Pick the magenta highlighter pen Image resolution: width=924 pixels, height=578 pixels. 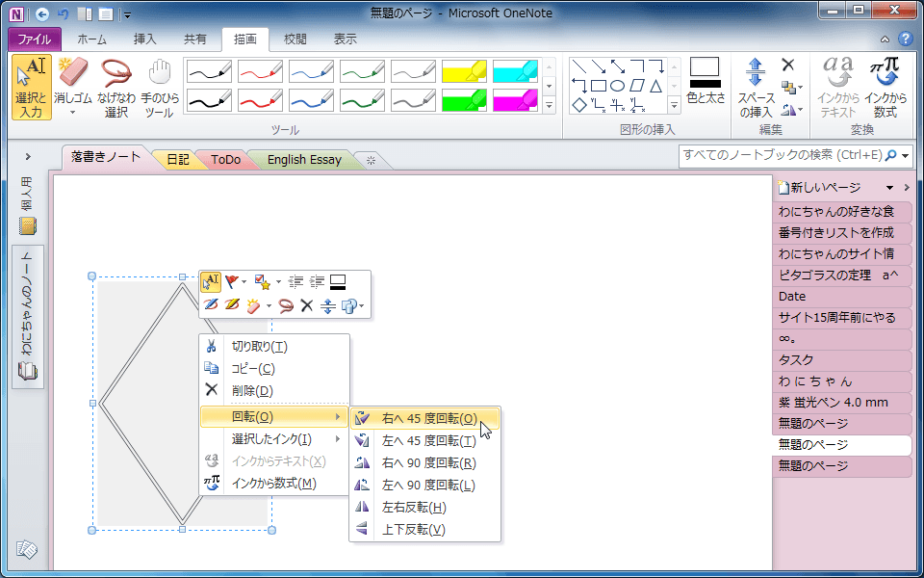point(516,99)
